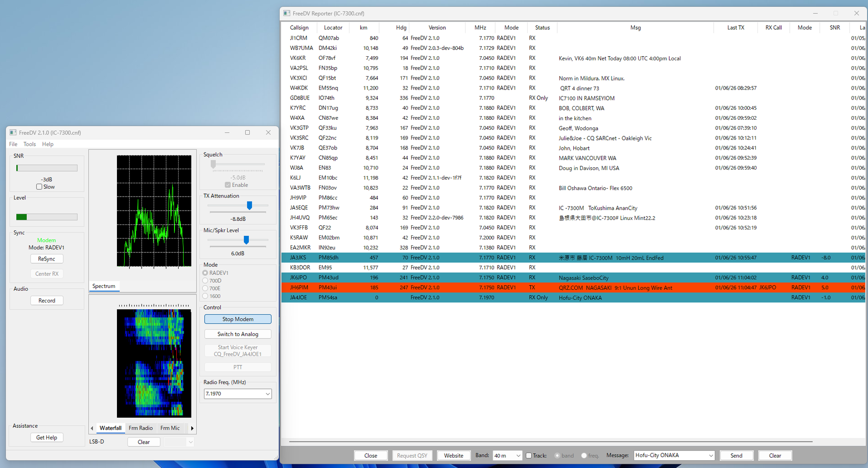This screenshot has height=468, width=868.
Task: Click the PTT button
Action: point(238,367)
